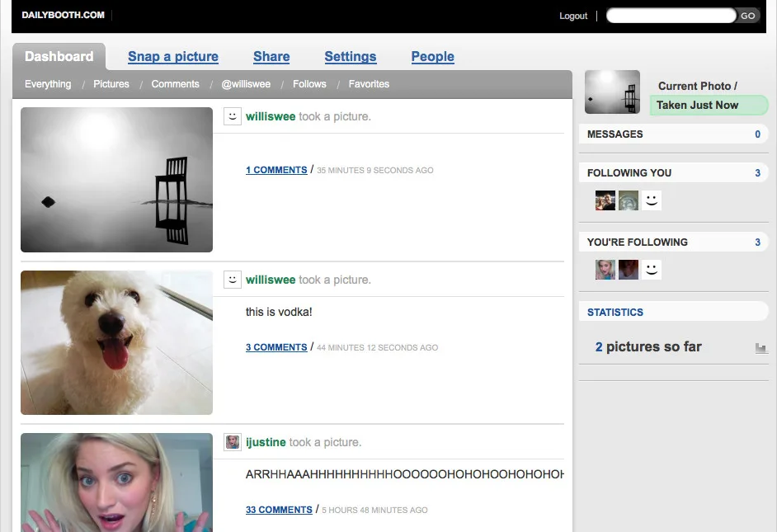Switch to the People tab
777x532 pixels.
[432, 57]
